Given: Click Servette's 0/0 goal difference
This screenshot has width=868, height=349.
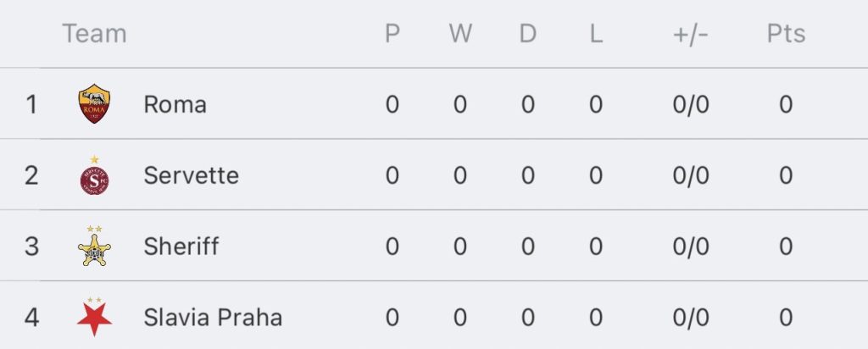Looking at the screenshot, I should point(690,175).
